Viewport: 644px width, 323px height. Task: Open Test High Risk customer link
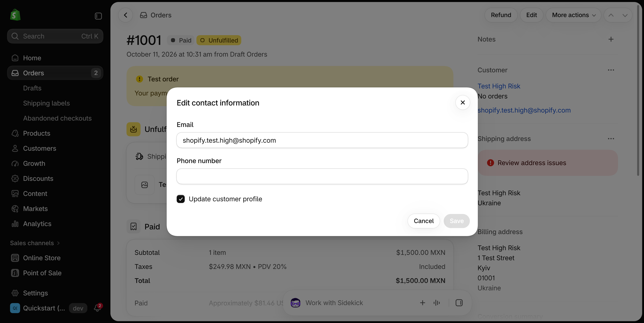pyautogui.click(x=499, y=86)
